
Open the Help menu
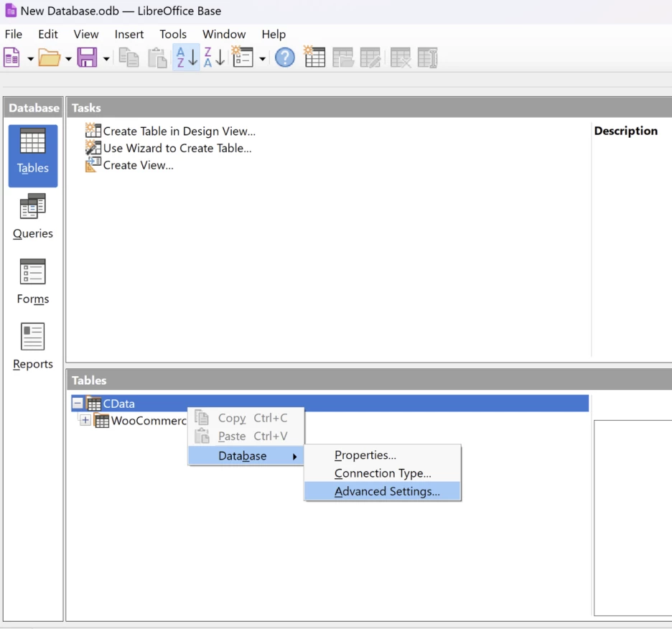click(x=274, y=34)
